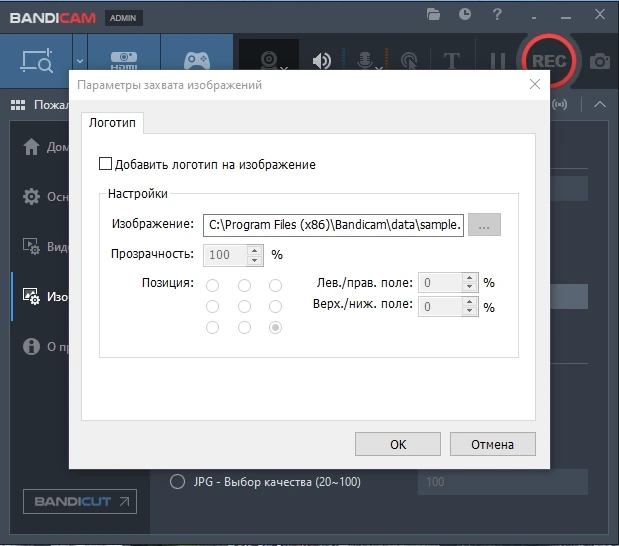Screen dimensions: 619x546
Task: Click the Лев./прав. поле value field
Action: (440, 283)
